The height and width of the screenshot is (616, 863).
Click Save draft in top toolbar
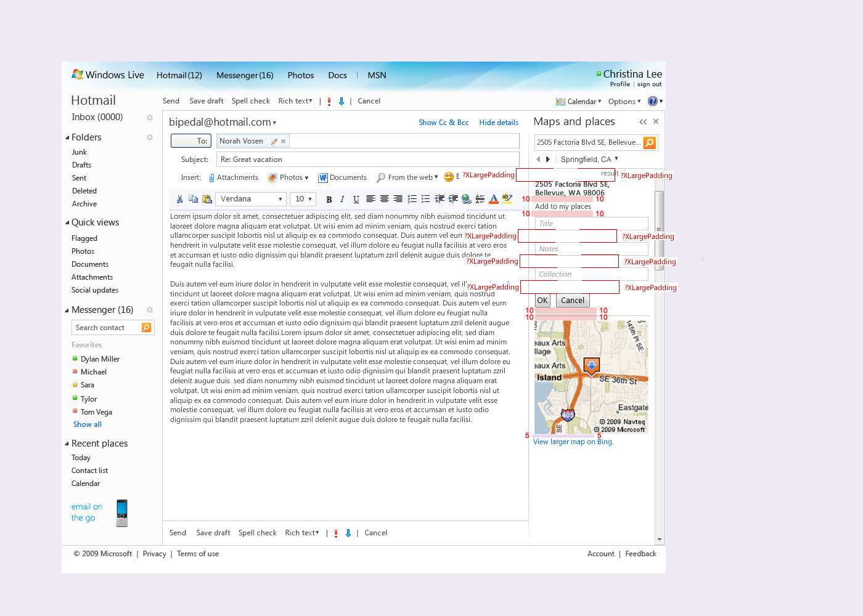(207, 101)
